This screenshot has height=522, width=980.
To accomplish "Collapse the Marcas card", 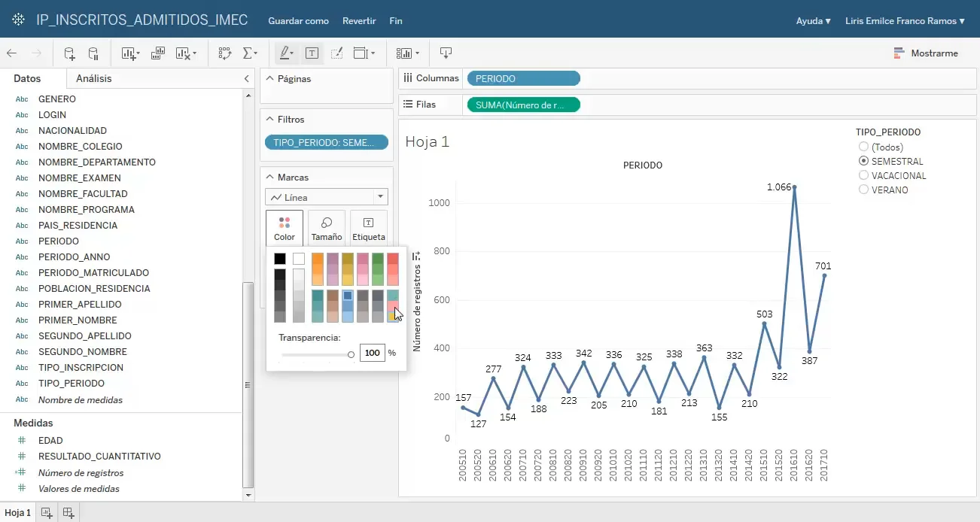I will tap(270, 177).
